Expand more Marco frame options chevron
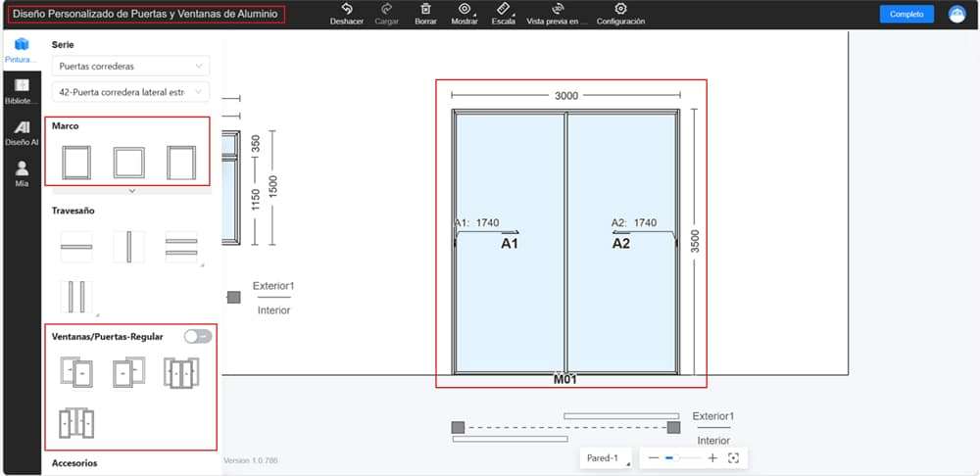Screen dimensions: 980x476 pos(131,191)
